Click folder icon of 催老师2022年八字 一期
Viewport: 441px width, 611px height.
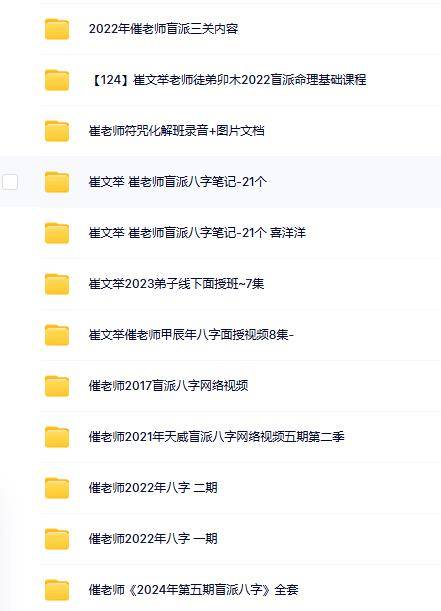coord(57,539)
